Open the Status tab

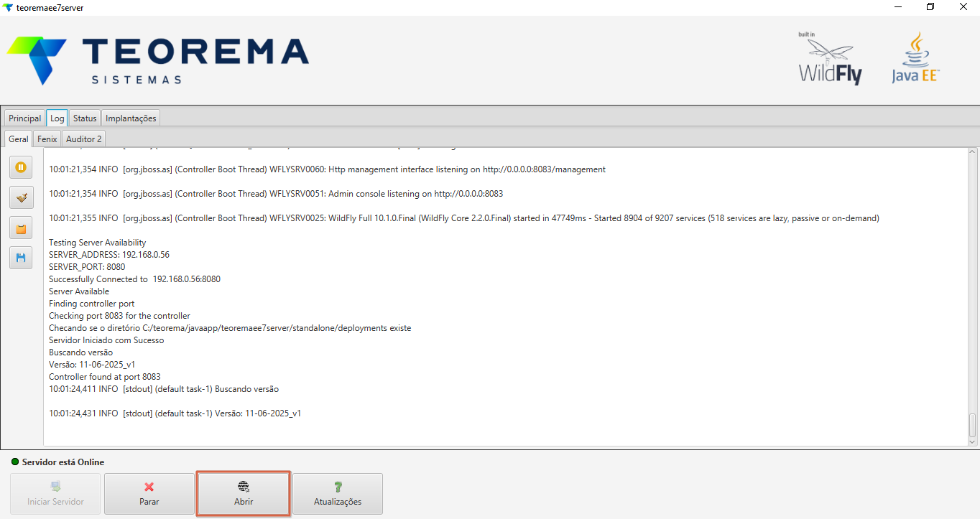85,118
